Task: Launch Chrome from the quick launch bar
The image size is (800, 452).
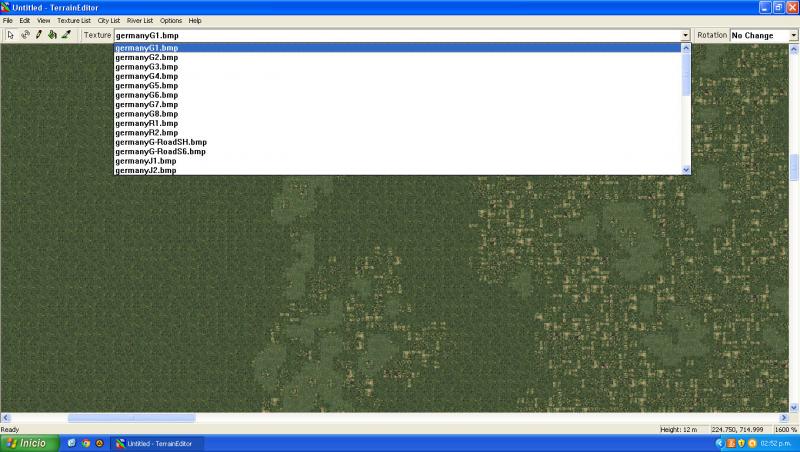Action: (x=86, y=443)
